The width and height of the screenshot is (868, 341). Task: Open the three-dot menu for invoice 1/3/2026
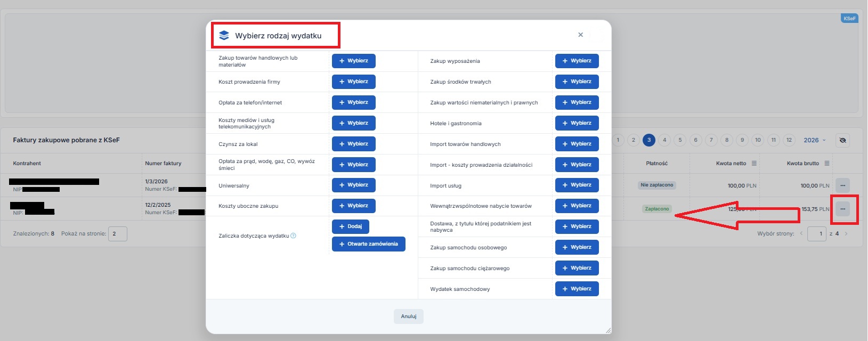pos(842,185)
